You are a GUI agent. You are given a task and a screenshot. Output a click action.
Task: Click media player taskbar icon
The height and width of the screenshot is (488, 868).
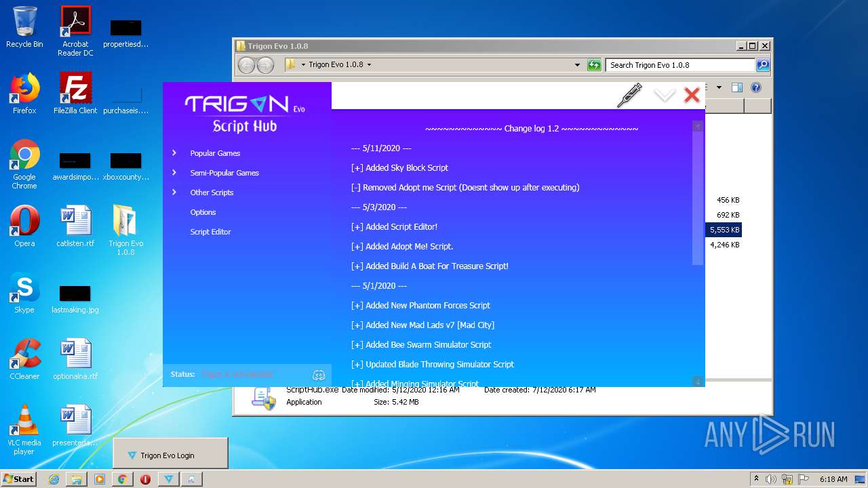click(x=100, y=479)
